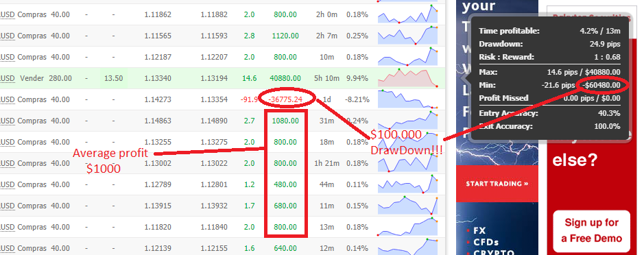644x255 pixels.
Task: Select the Risk : Reward value 1 : 0.68
Action: point(608,57)
